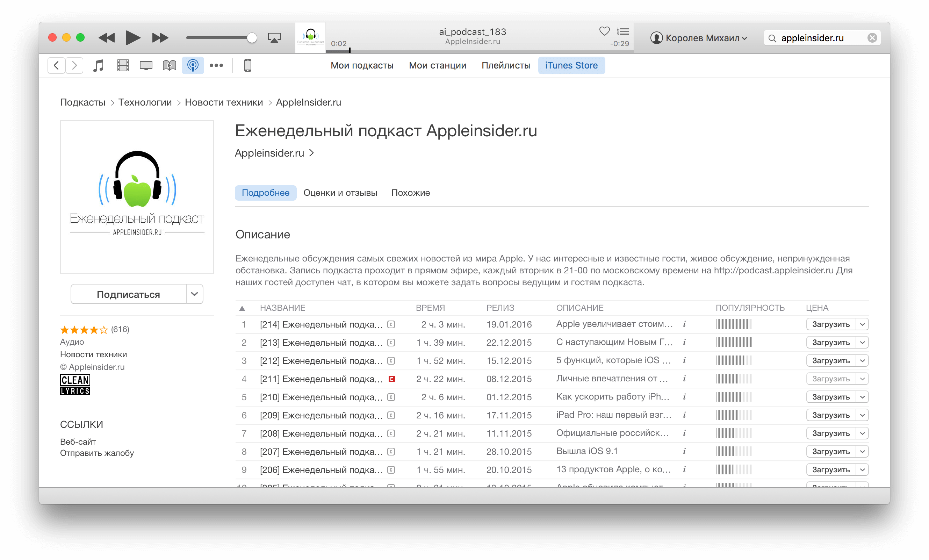Open the Королев Михаил account menu
The image size is (929, 560).
click(x=699, y=38)
